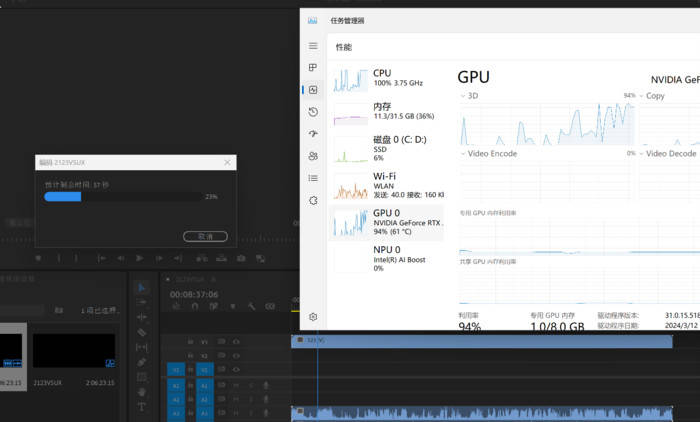The width and height of the screenshot is (700, 422).
Task: Open Task Manager settings gear
Action: click(313, 317)
